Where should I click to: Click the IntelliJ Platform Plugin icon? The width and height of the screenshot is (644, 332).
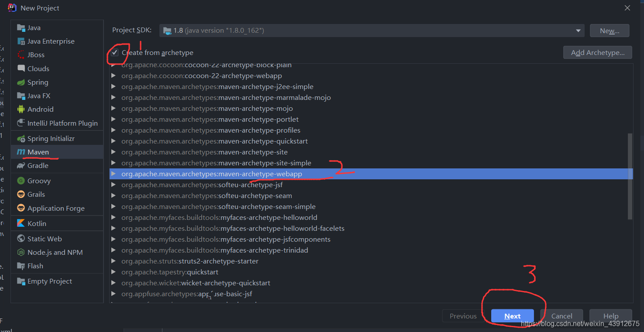point(21,123)
